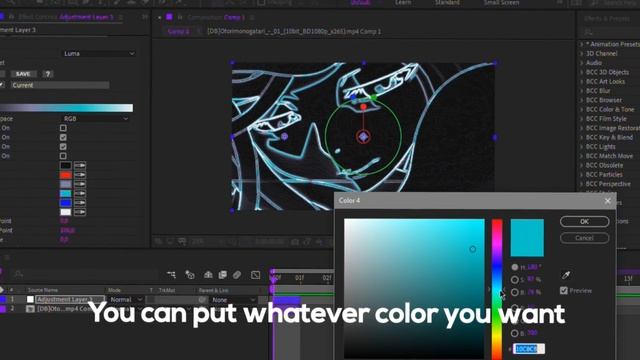Expand the BCC Blur effects category

(582, 91)
